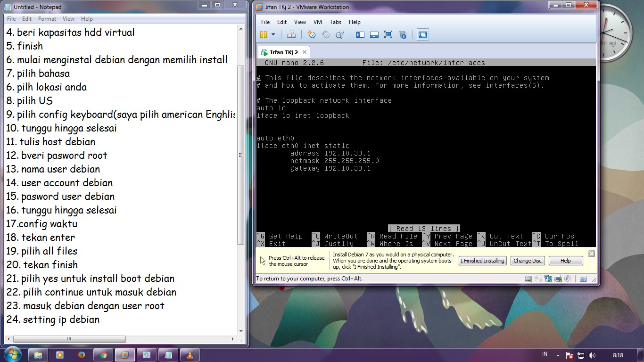The height and width of the screenshot is (362, 644).
Task: Open VLC media player from taskbar
Action: [x=190, y=355]
